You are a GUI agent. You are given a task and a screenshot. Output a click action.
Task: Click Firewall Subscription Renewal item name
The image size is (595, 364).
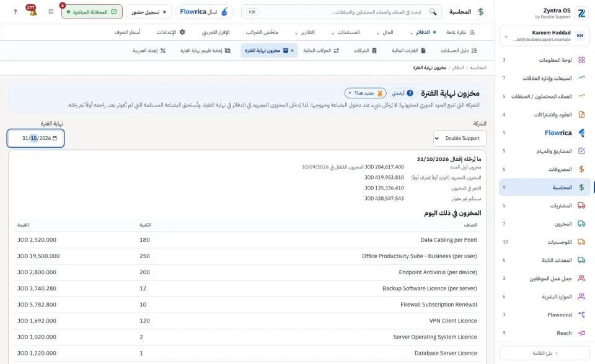[439, 305]
